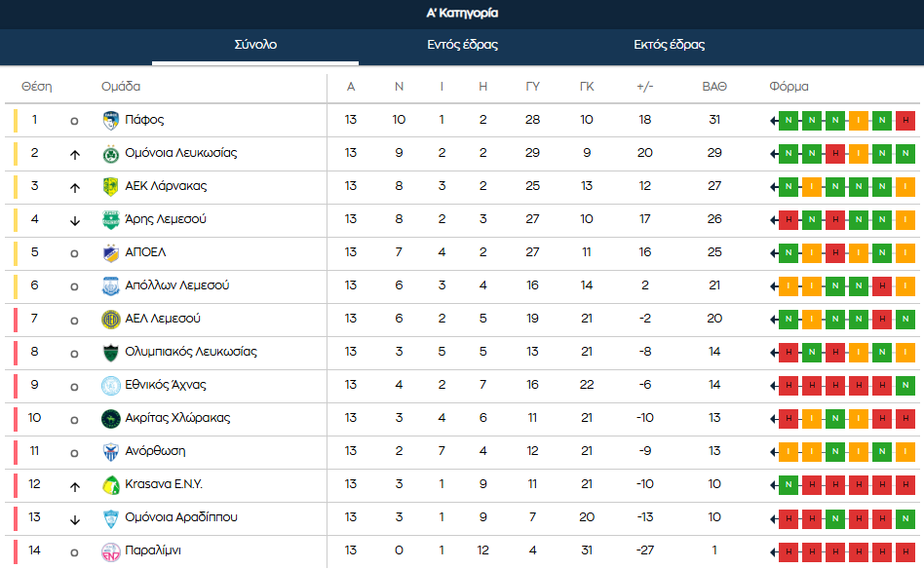Click the down-arrow position indicator for Άρης Λεμεσού
This screenshot has height=569, width=924.
pos(74,220)
